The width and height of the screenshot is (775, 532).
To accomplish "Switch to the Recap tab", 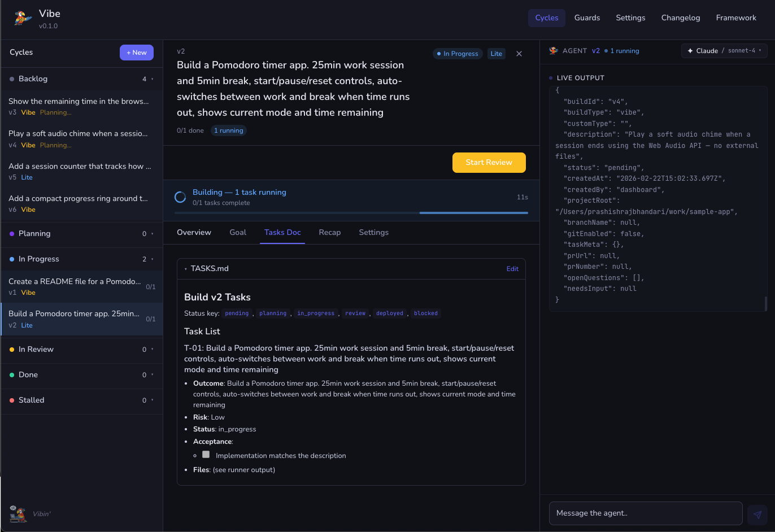I will pyautogui.click(x=330, y=232).
